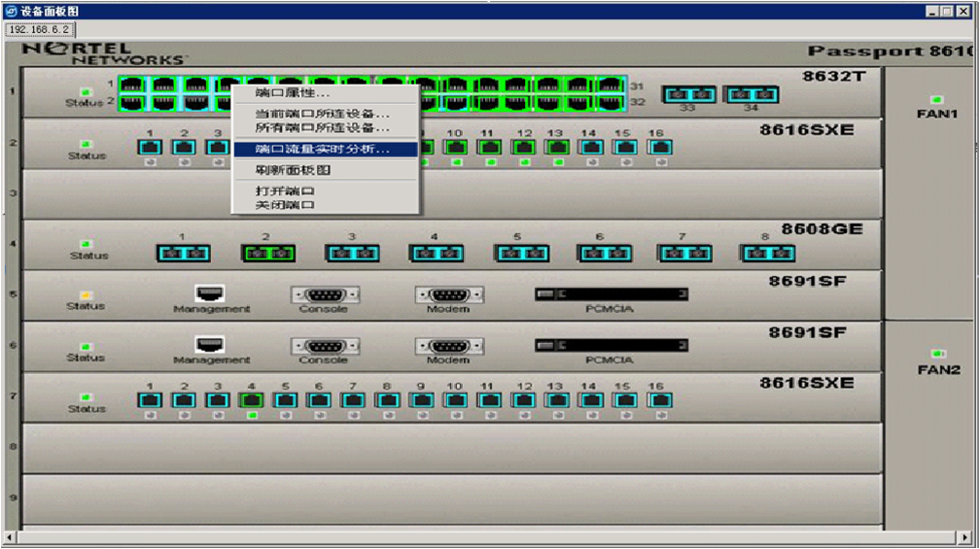
Task: Select 打开端口 in the context menu
Action: click(285, 191)
